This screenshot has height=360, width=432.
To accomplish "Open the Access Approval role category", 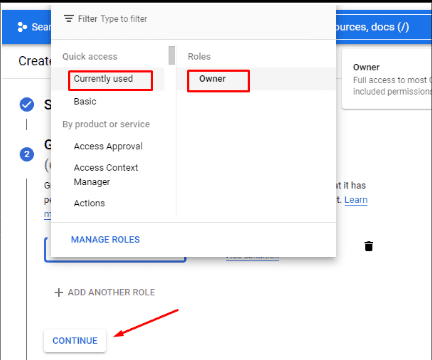I will 108,146.
